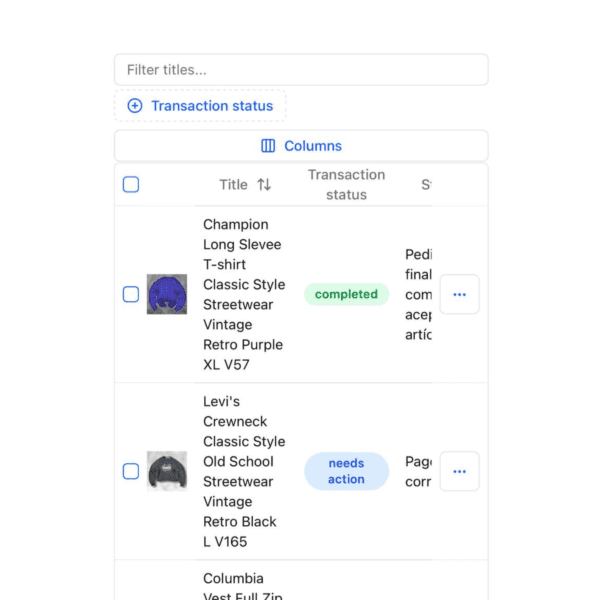Viewport: 600px width, 600px height.
Task: Open actions menu for Levi's Crewneck row
Action: [459, 472]
